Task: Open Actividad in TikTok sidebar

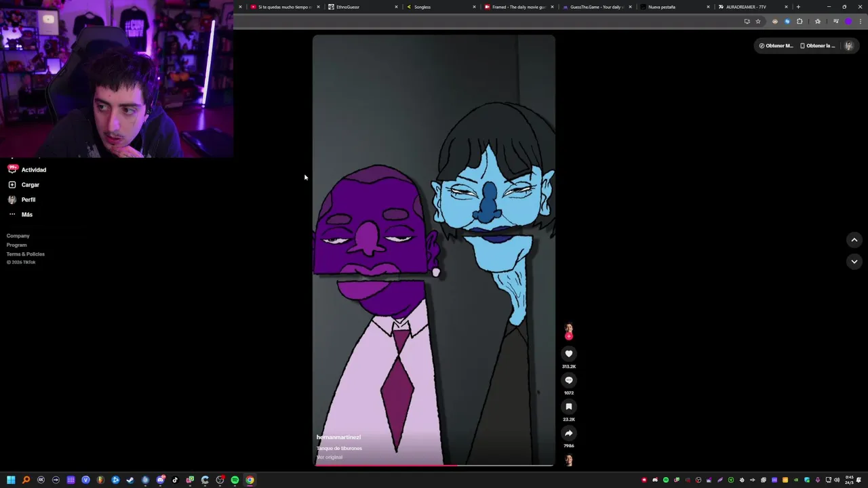Action: pos(27,169)
